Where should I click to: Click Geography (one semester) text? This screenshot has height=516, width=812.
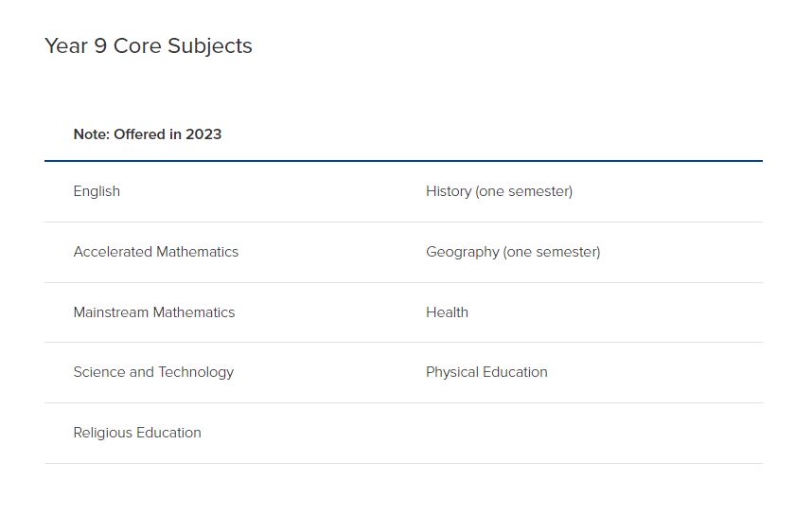point(513,252)
